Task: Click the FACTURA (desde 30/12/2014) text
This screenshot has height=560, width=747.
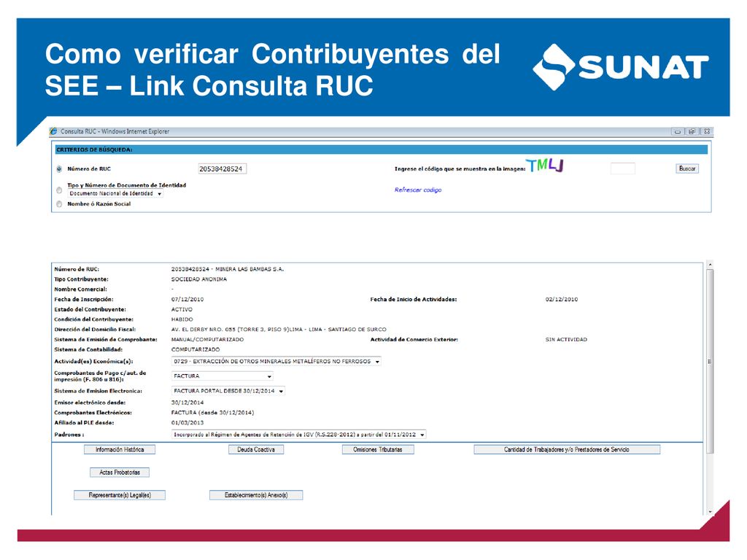Action: (212, 413)
